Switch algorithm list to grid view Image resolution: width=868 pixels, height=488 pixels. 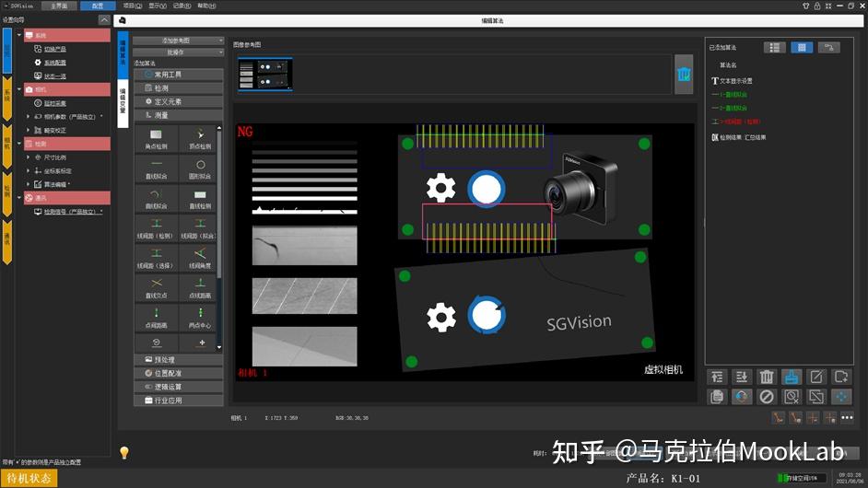802,48
